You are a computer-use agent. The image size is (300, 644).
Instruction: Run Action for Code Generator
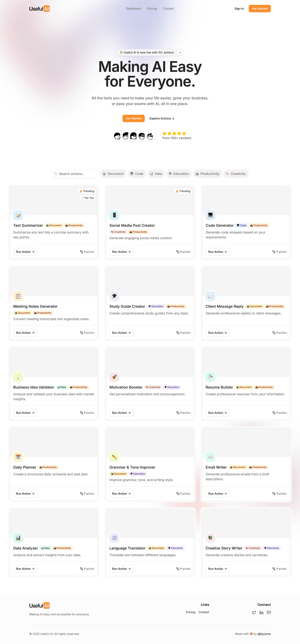pos(217,252)
